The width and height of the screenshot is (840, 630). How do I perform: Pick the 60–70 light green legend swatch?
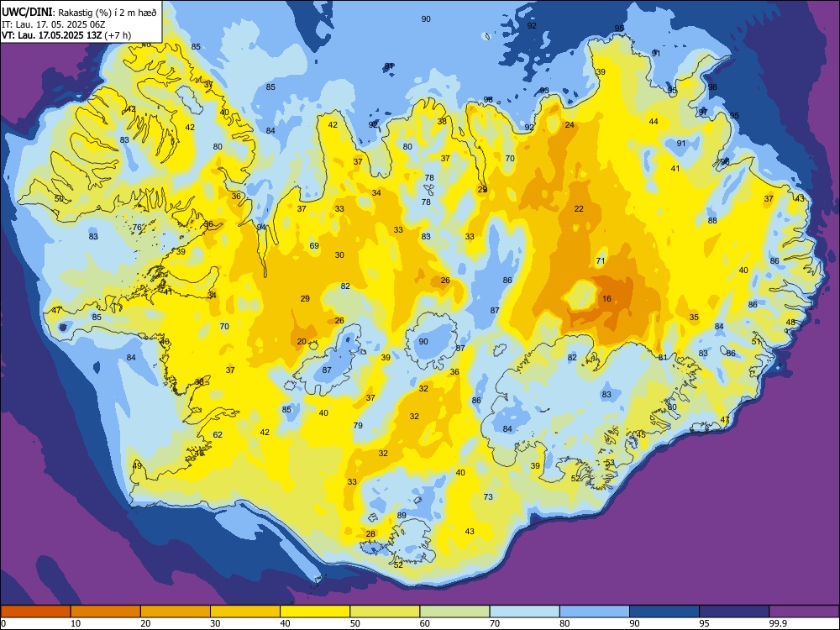click(x=454, y=612)
